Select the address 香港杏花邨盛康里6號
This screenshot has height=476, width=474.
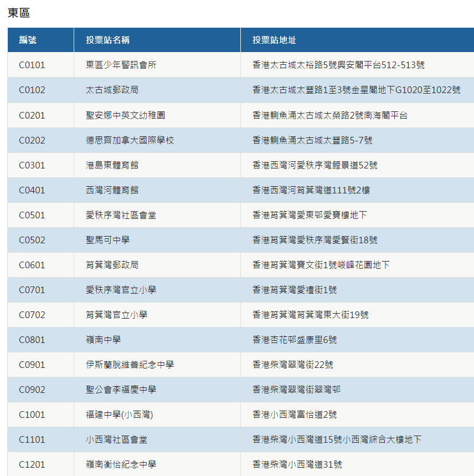[x=295, y=340]
